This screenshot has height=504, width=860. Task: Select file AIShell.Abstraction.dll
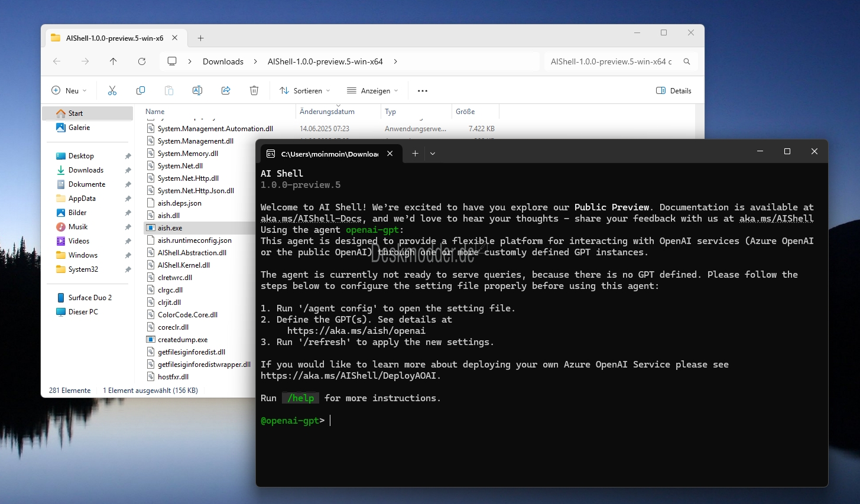tap(192, 253)
